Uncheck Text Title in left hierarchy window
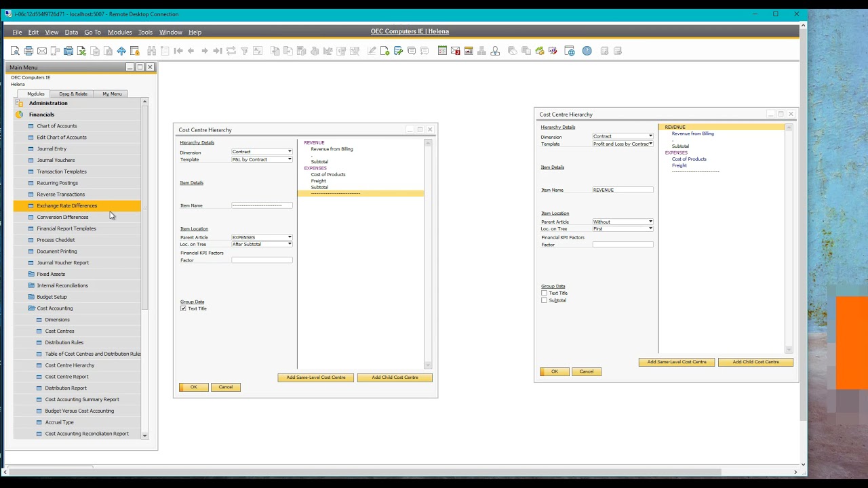The image size is (868, 488). click(183, 308)
